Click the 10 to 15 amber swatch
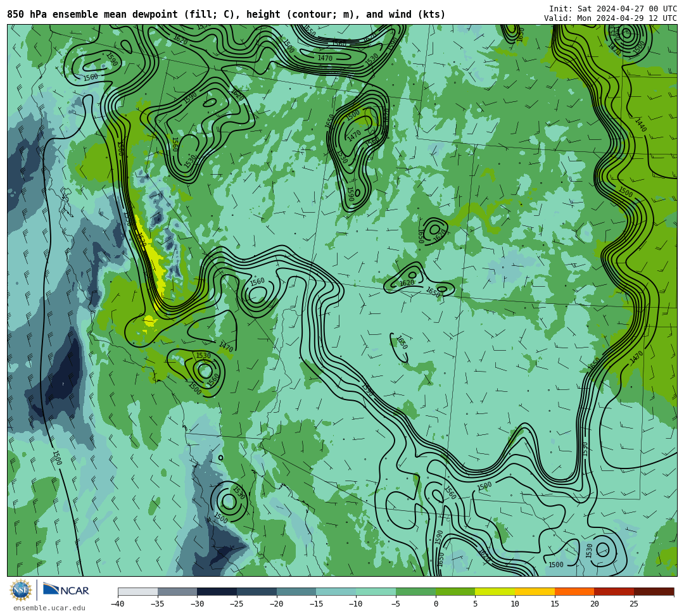Image resolution: width=684 pixels, height=616 pixels. (x=535, y=591)
